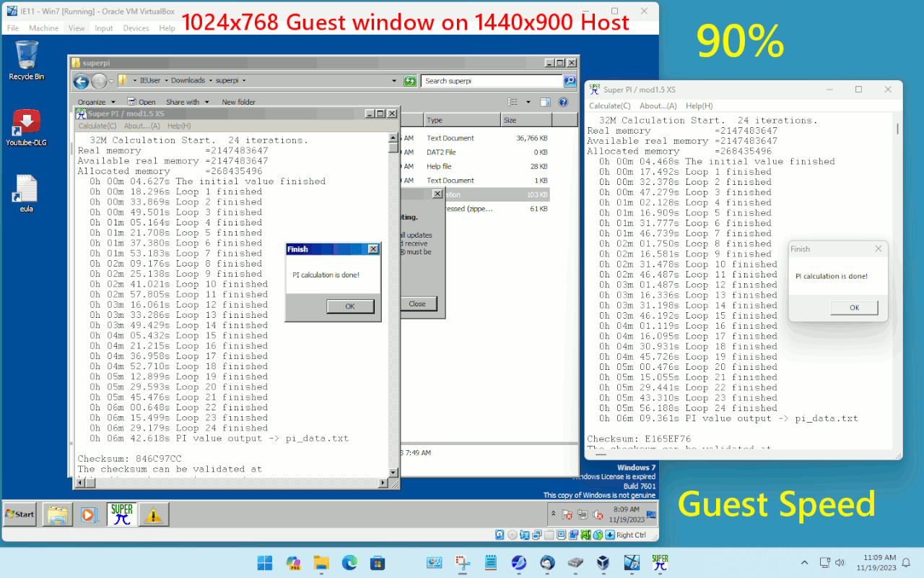Select the Help file 28 KB row
Image resolution: width=924 pixels, height=578 pixels.
point(474,166)
